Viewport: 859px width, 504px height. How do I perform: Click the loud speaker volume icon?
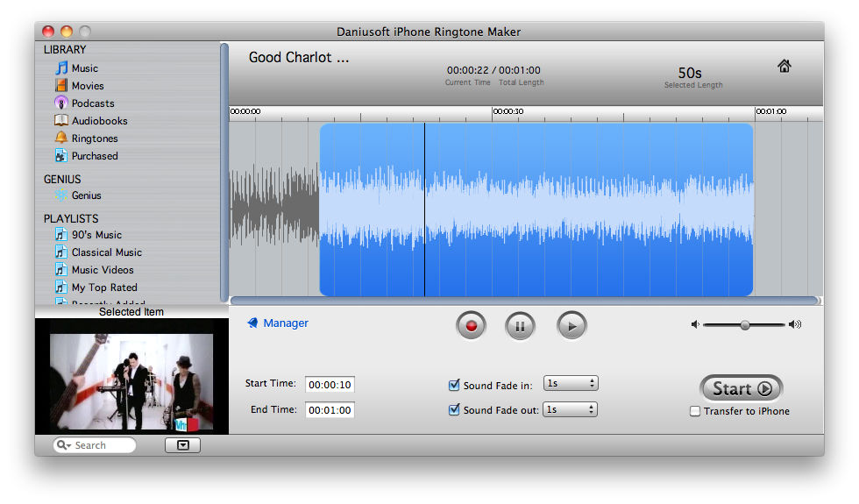[x=795, y=324]
